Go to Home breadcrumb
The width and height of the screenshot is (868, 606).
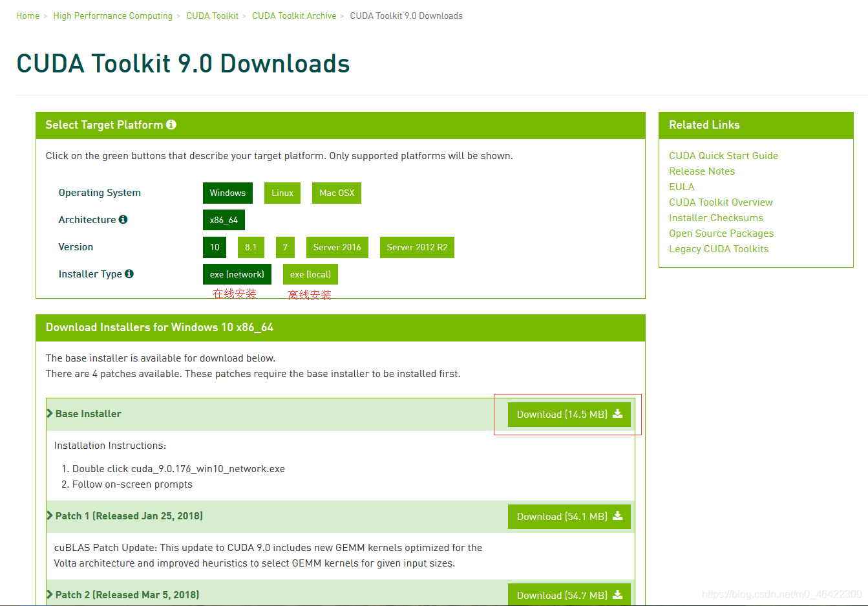(28, 16)
